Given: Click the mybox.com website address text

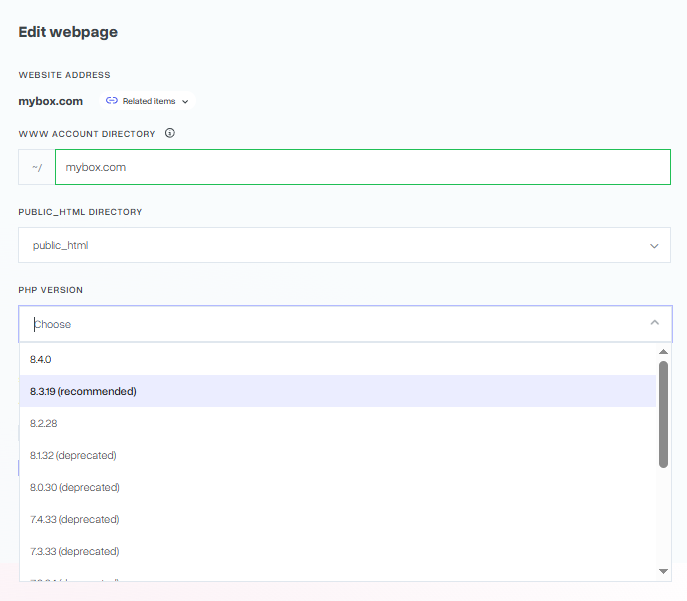Looking at the screenshot, I should pyautogui.click(x=50, y=101).
